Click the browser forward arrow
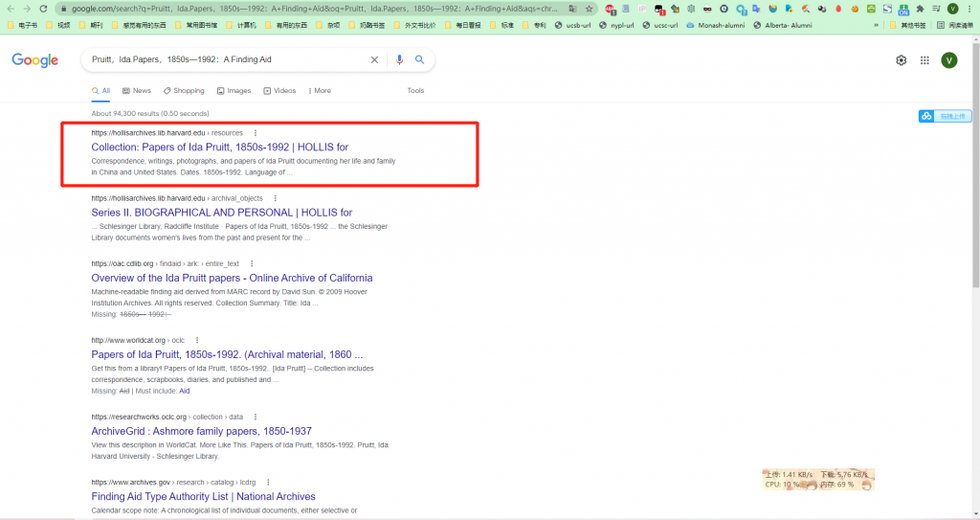The width and height of the screenshot is (980, 520). (27, 9)
